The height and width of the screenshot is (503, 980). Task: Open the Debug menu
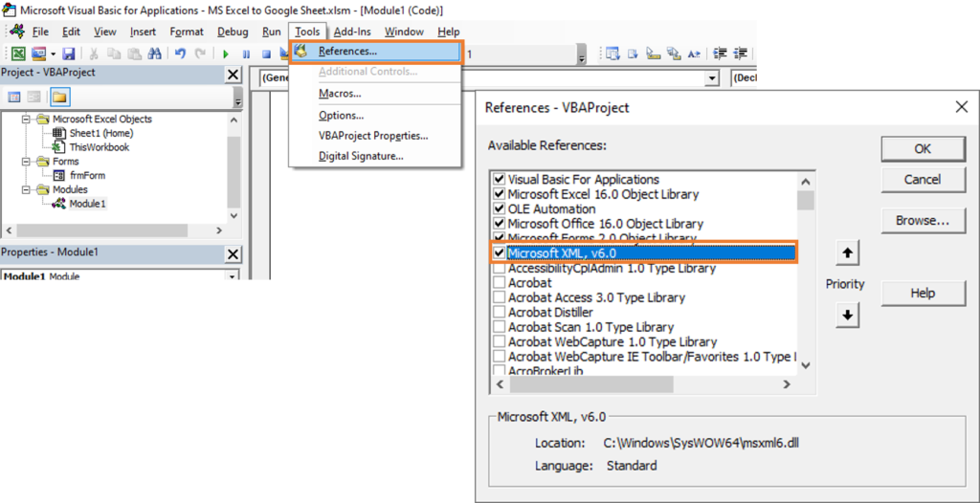coord(233,32)
